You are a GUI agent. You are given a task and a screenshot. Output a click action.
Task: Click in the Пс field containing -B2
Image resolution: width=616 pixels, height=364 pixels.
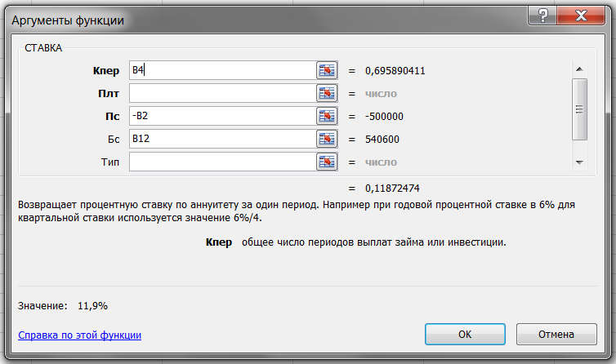223,116
